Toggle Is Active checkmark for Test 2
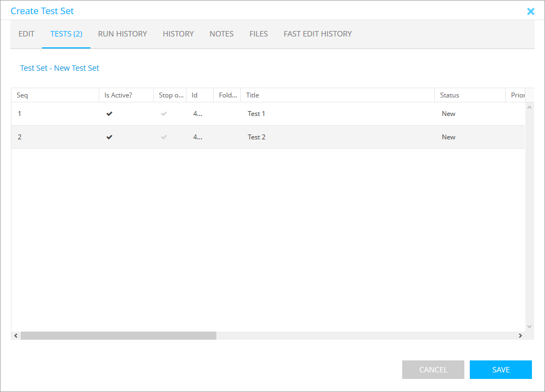 (x=110, y=137)
